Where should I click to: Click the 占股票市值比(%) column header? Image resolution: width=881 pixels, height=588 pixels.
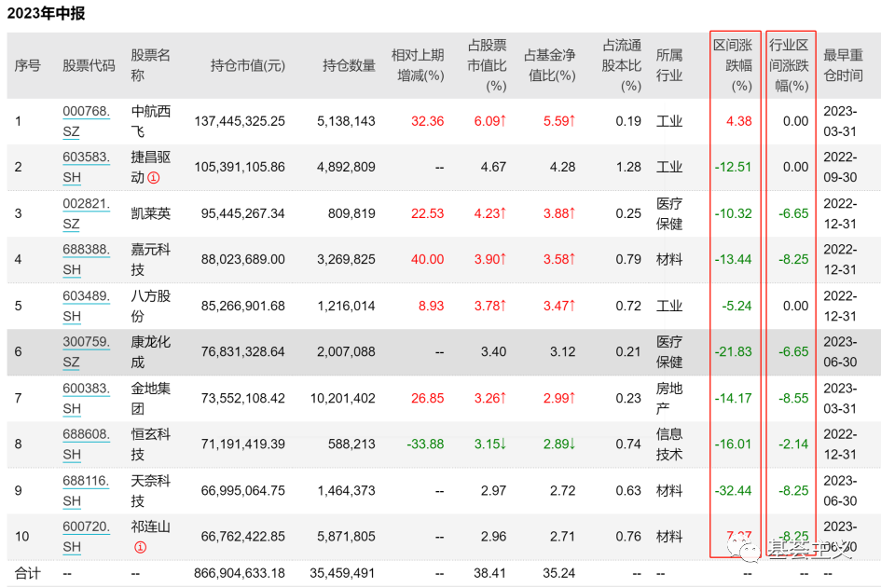tap(488, 66)
